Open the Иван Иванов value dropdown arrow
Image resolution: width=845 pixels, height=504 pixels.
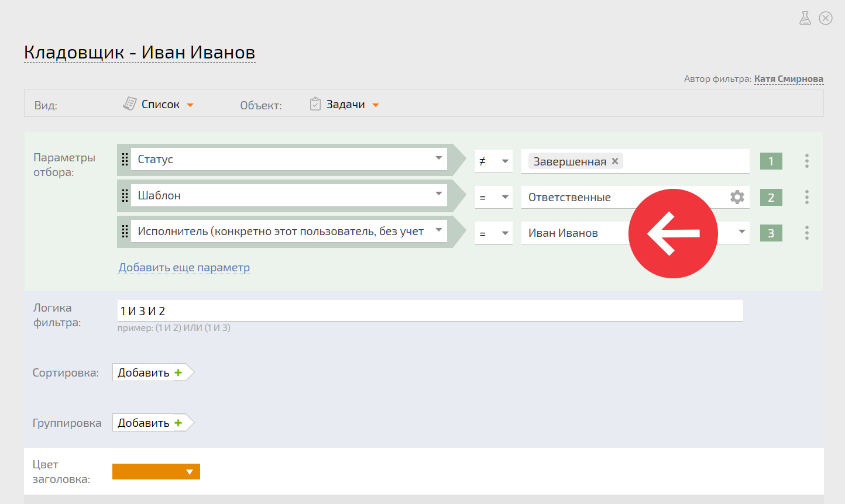coord(742,232)
